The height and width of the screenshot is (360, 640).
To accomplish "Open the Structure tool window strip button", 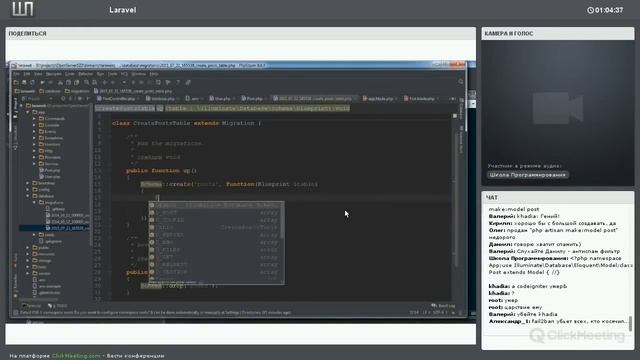I will pos(15,137).
